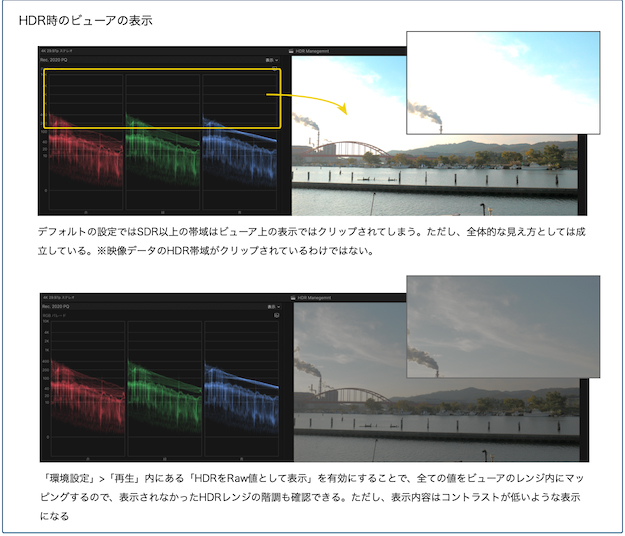Image resolution: width=625 pixels, height=536 pixels.
Task: Click the bright enlarged sky inset thumbnail
Action: (502, 82)
